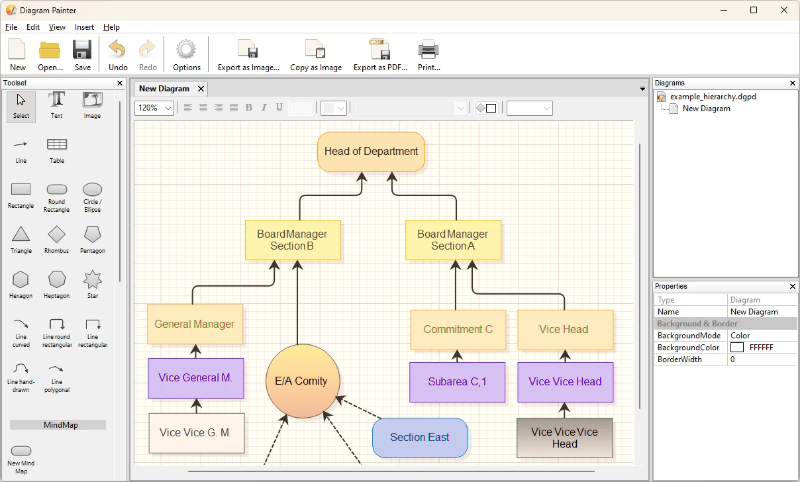800x482 pixels.
Task: Close the Diagrams panel
Action: 792,83
